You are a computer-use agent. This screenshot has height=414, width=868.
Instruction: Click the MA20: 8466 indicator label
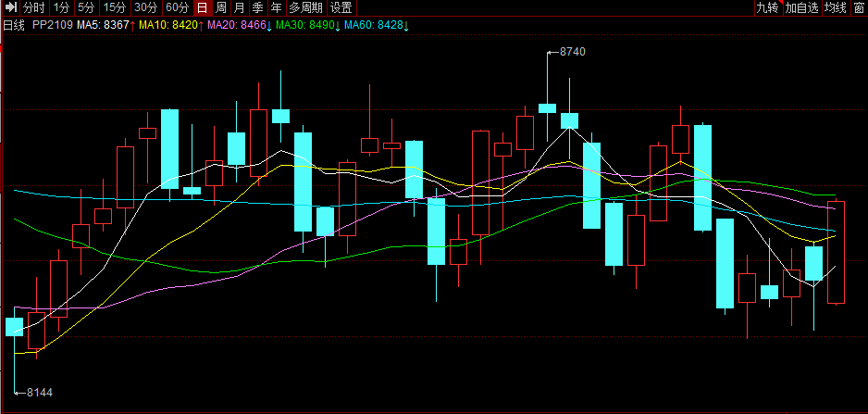(239, 25)
